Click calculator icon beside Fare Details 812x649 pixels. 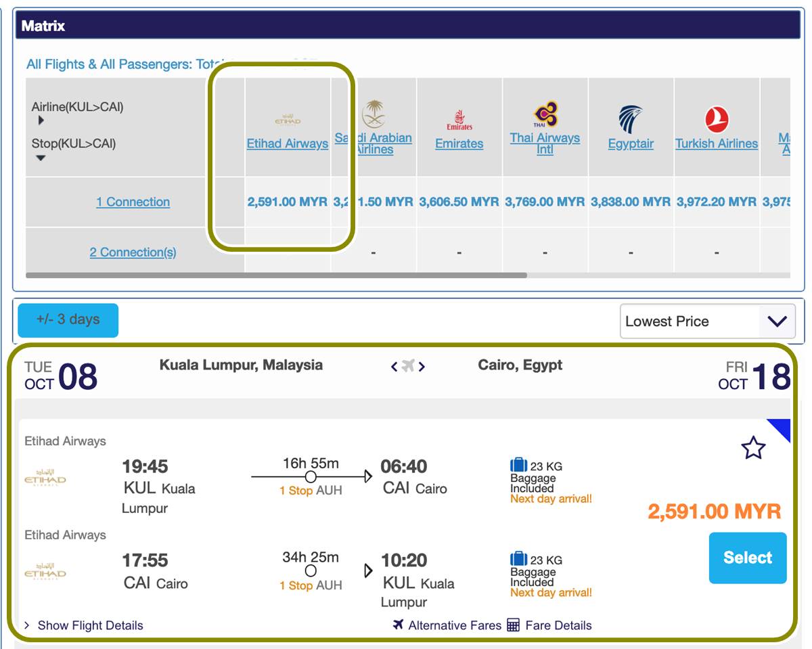pos(514,625)
